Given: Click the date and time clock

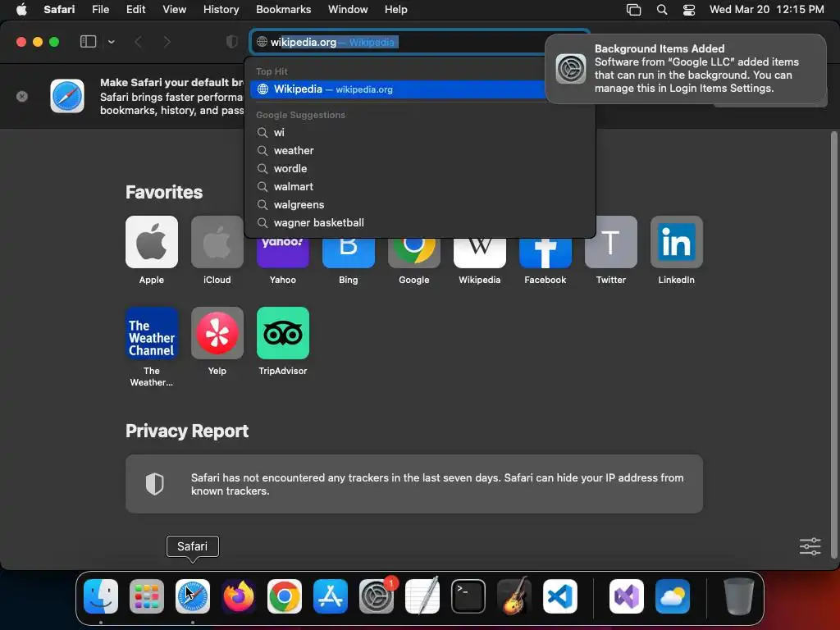Looking at the screenshot, I should coord(767,10).
